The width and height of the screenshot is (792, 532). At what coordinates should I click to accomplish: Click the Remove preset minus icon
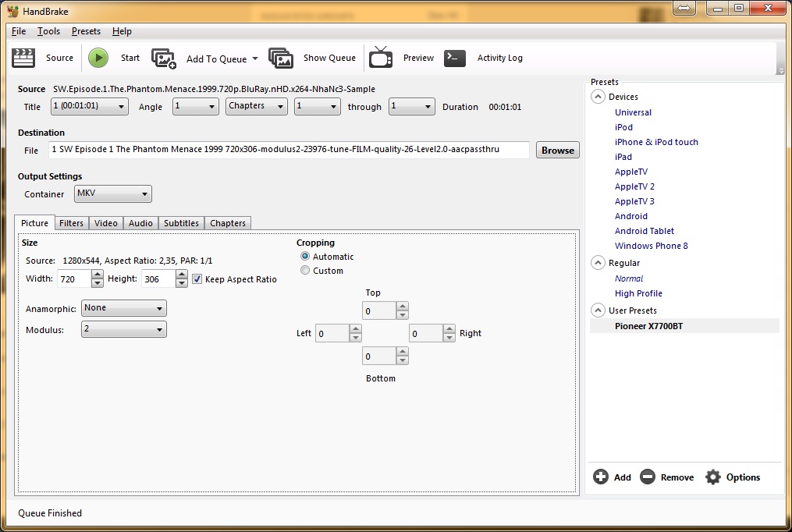648,477
